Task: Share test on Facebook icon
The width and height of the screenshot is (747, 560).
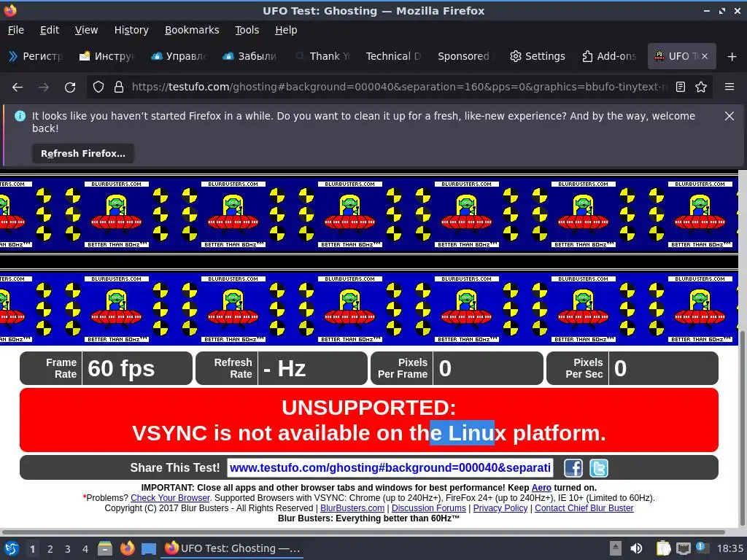Action: [573, 468]
